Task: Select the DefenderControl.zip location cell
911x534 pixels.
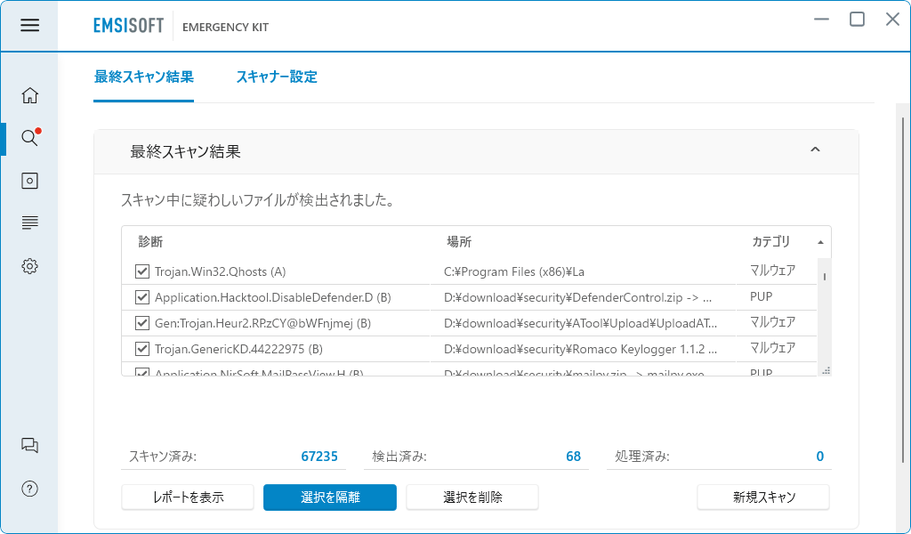Action: coord(578,297)
